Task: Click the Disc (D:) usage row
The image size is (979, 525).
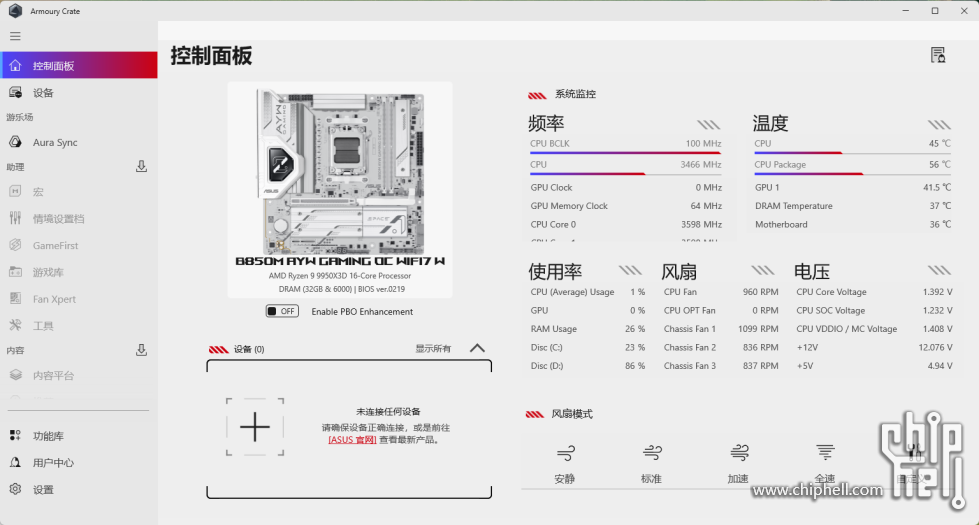Action: (x=588, y=366)
